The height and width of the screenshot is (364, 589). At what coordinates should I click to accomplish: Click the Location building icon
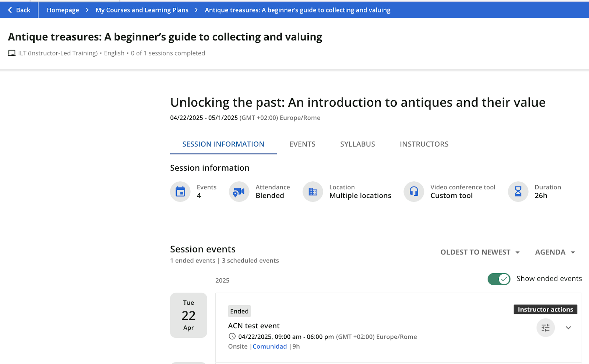pyautogui.click(x=313, y=192)
